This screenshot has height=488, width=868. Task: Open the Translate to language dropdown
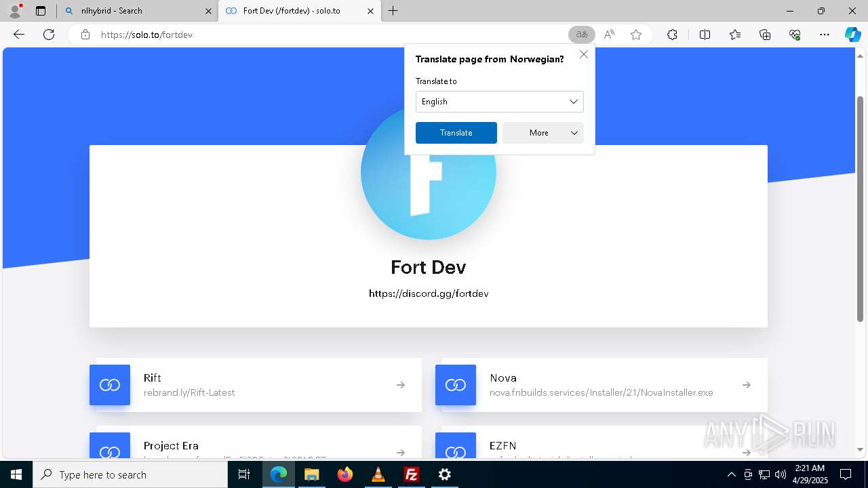point(500,102)
